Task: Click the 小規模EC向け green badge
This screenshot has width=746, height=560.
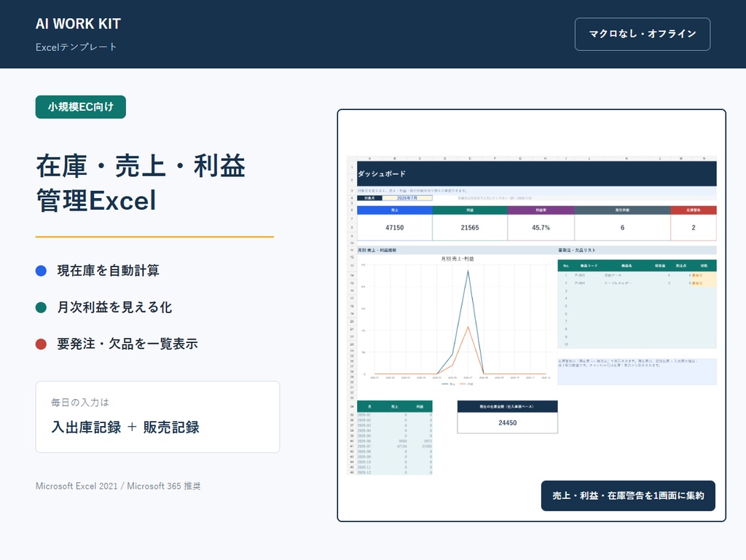Action: coord(80,107)
